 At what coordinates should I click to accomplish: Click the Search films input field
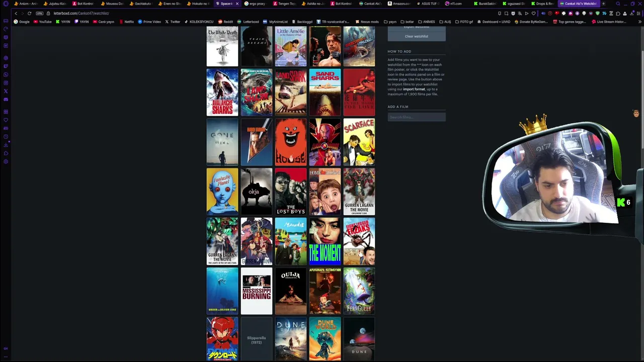[417, 117]
